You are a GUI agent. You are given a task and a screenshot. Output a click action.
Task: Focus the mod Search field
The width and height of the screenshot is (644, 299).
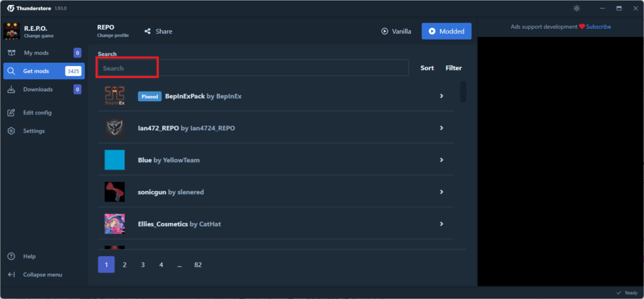253,68
